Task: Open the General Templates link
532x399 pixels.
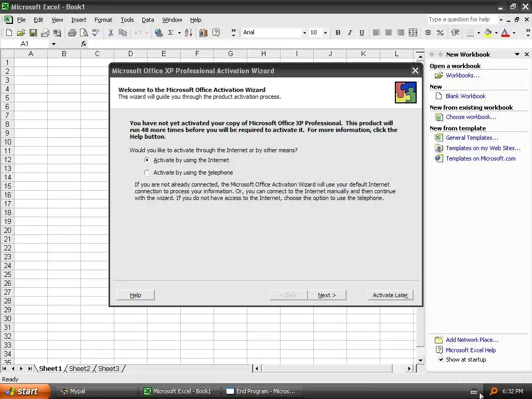Action: coord(472,138)
